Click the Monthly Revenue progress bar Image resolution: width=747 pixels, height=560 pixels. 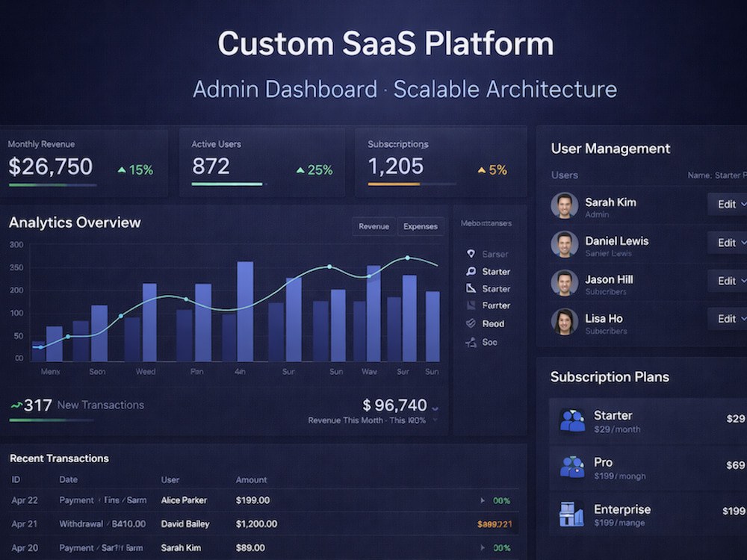pos(52,184)
